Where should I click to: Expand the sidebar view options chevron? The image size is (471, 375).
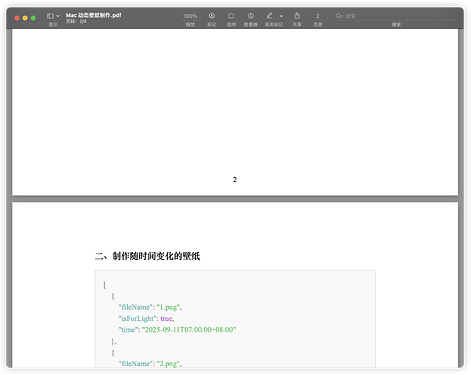[58, 16]
